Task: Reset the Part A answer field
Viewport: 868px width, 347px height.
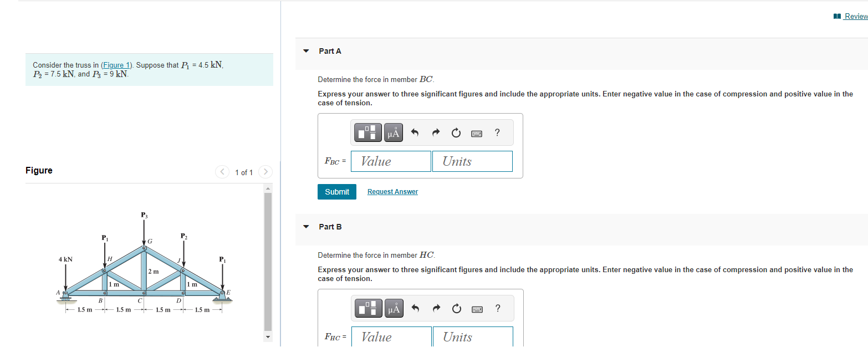Action: [x=456, y=133]
